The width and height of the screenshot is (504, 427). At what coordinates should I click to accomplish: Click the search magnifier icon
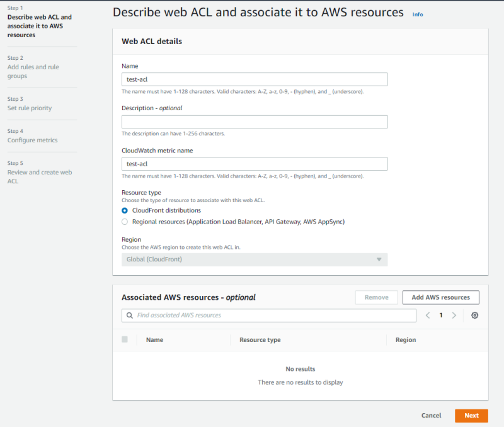pos(130,316)
